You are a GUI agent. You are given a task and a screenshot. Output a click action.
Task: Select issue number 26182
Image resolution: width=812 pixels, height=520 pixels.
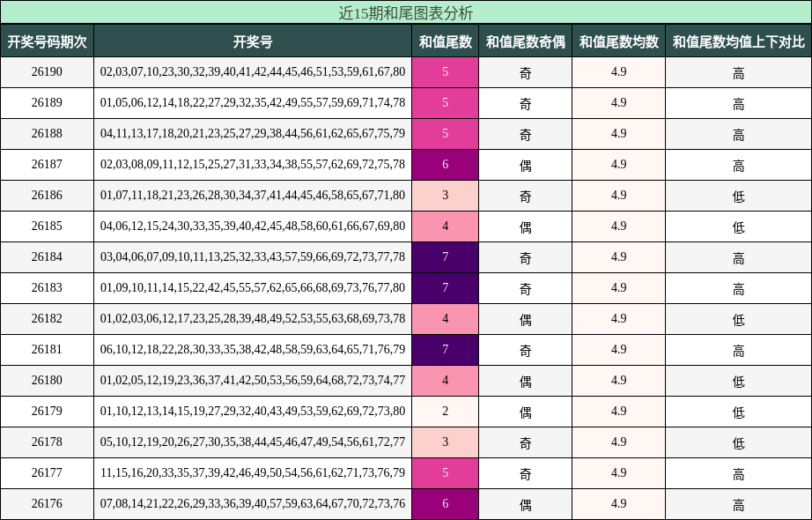click(x=47, y=318)
